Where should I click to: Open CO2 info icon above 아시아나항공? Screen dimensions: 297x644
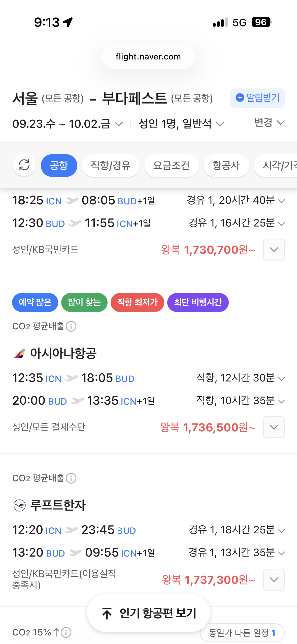(71, 326)
